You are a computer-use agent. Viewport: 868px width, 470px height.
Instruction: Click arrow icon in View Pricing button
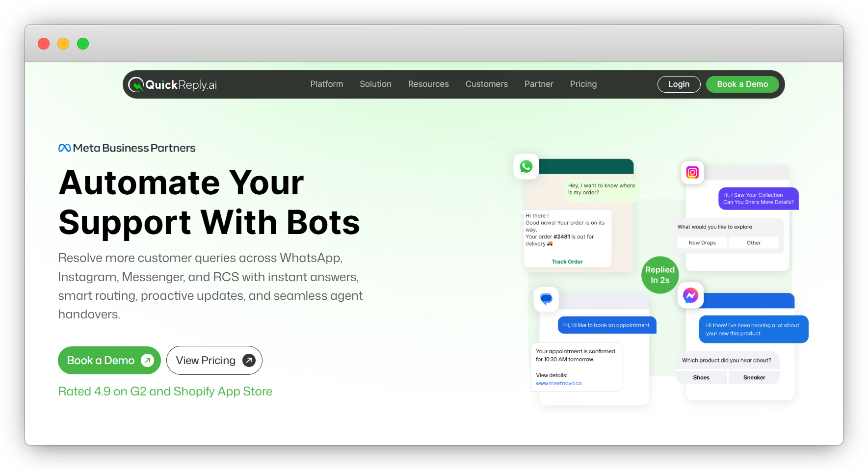pyautogui.click(x=249, y=361)
